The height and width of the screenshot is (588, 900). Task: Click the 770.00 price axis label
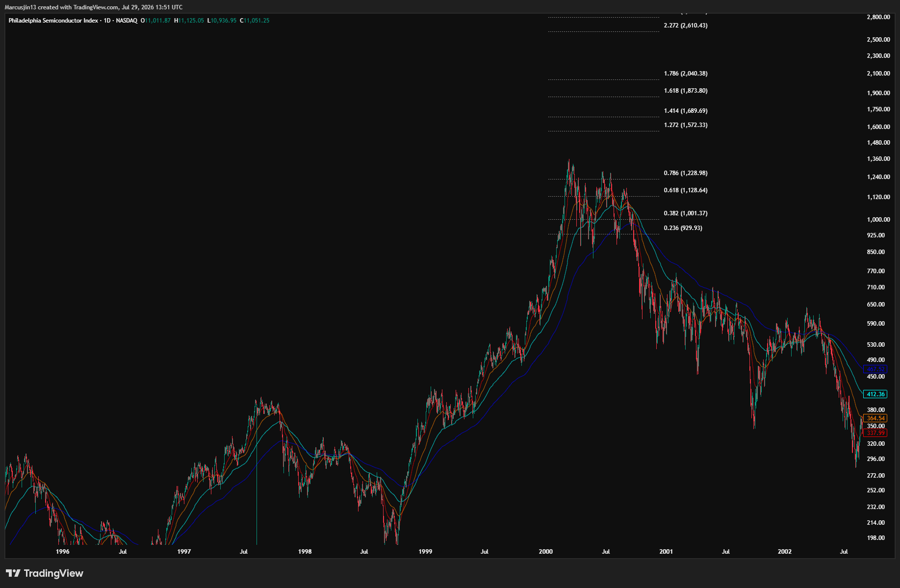(x=876, y=271)
